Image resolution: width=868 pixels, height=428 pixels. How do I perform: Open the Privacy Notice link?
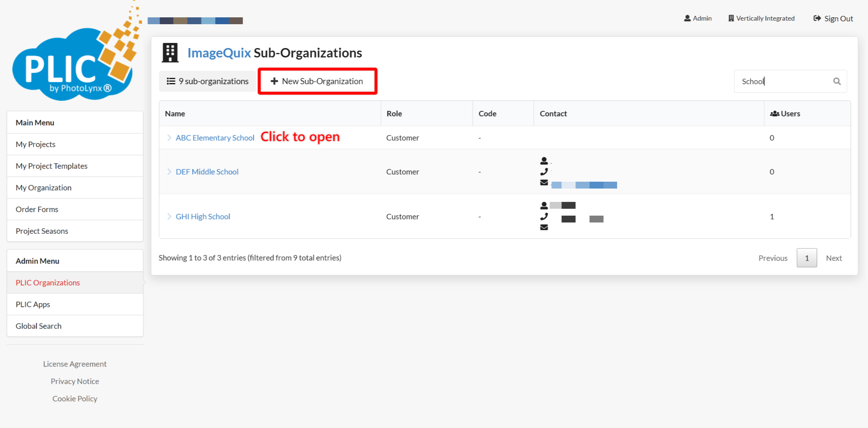(x=75, y=381)
